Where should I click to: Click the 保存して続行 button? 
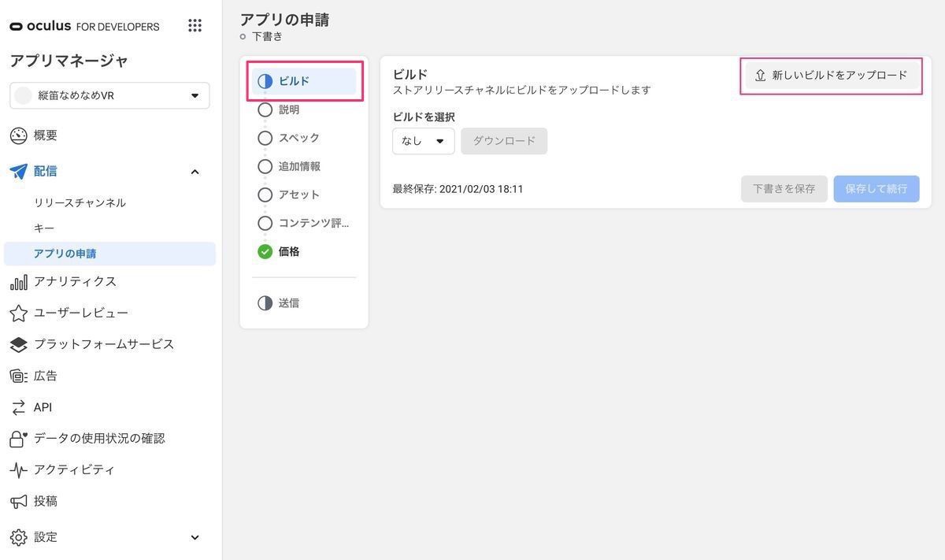point(876,189)
